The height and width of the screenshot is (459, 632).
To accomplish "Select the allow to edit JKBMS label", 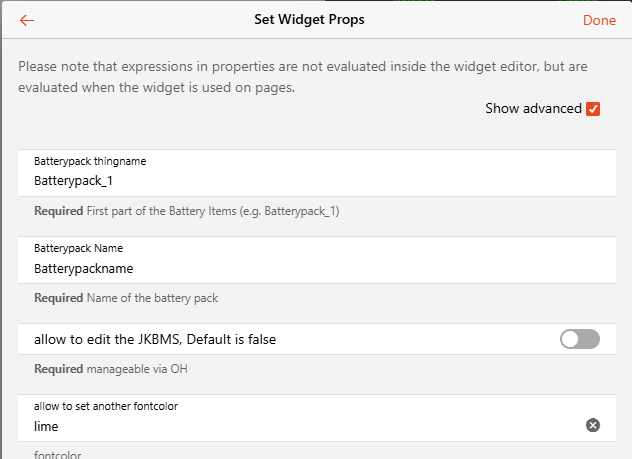I will (x=155, y=339).
